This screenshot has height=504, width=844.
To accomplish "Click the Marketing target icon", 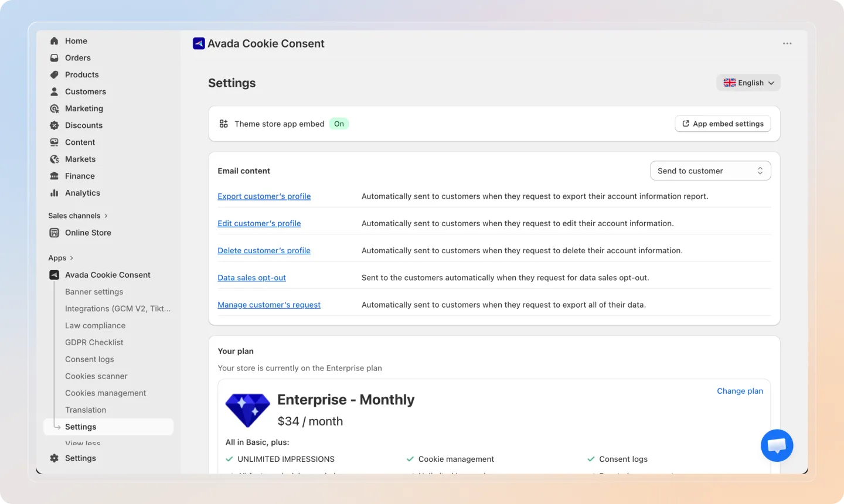I will pyautogui.click(x=55, y=108).
